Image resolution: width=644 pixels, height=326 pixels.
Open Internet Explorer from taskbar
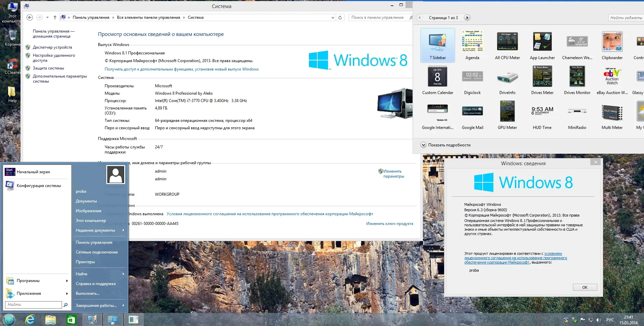pyautogui.click(x=30, y=320)
